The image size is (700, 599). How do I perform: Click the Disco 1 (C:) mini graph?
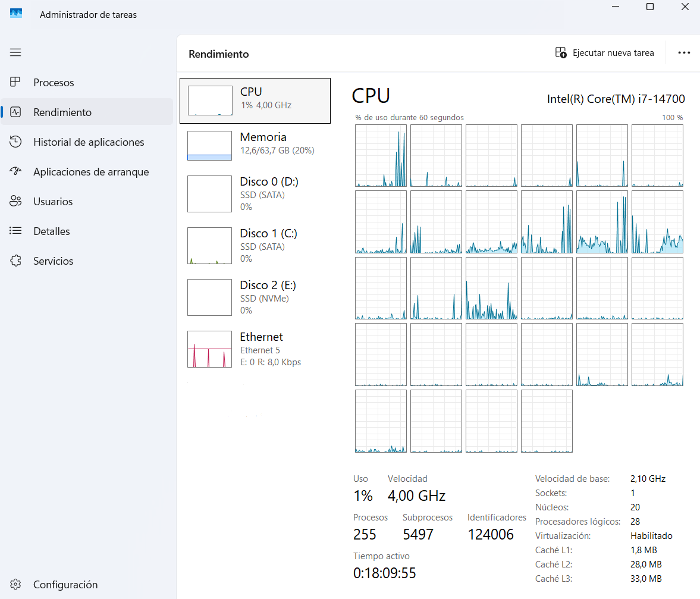tap(210, 246)
